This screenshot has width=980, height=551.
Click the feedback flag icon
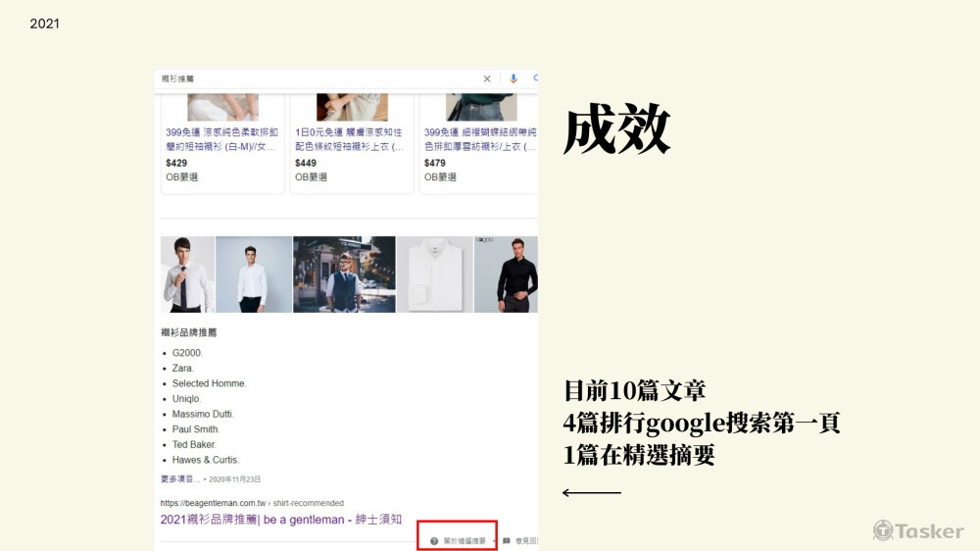[x=507, y=541]
